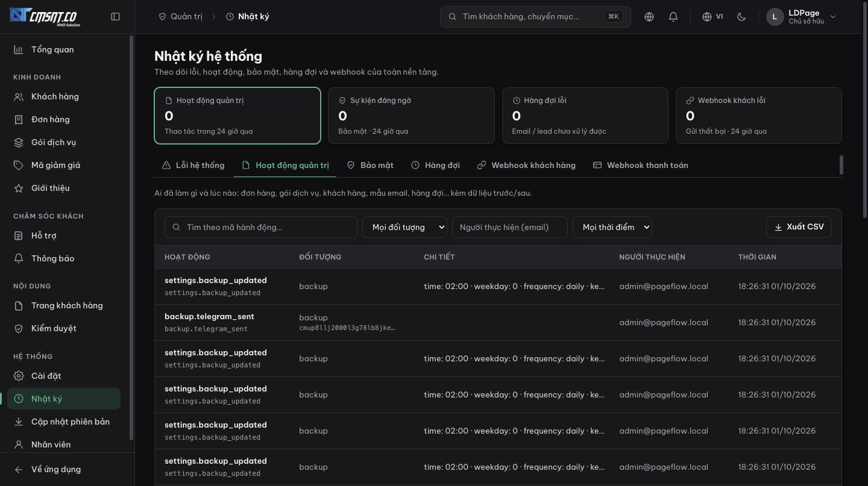Switch to Webhook khách hàng tab
Viewport: 868px width, 486px height.
pyautogui.click(x=526, y=165)
